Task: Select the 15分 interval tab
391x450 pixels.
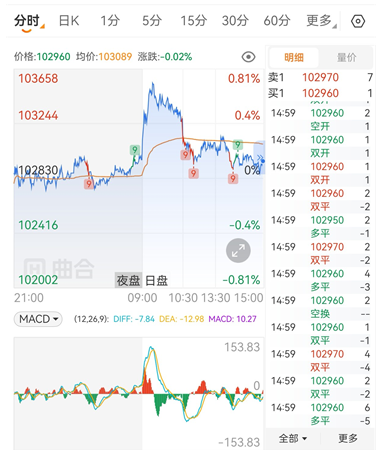Action: 193,21
